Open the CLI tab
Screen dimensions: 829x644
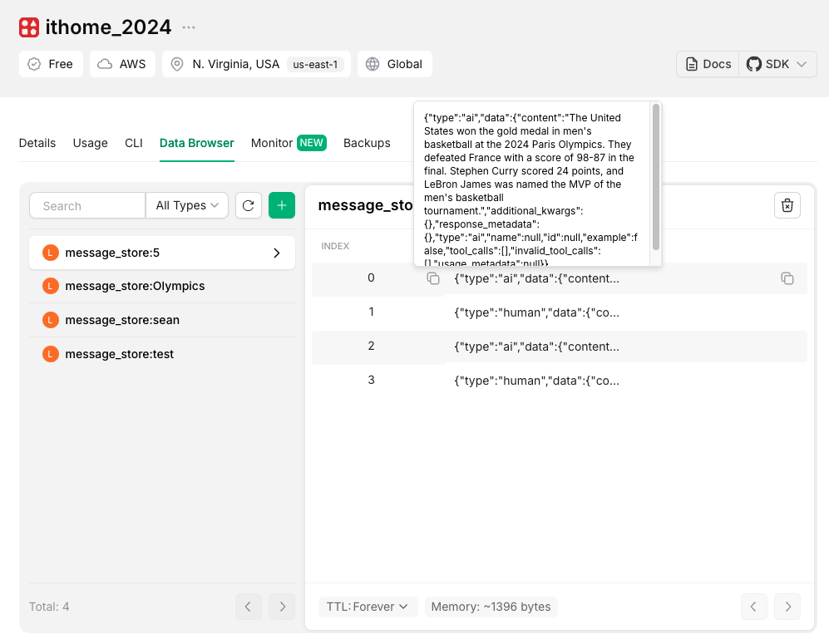[x=134, y=143]
